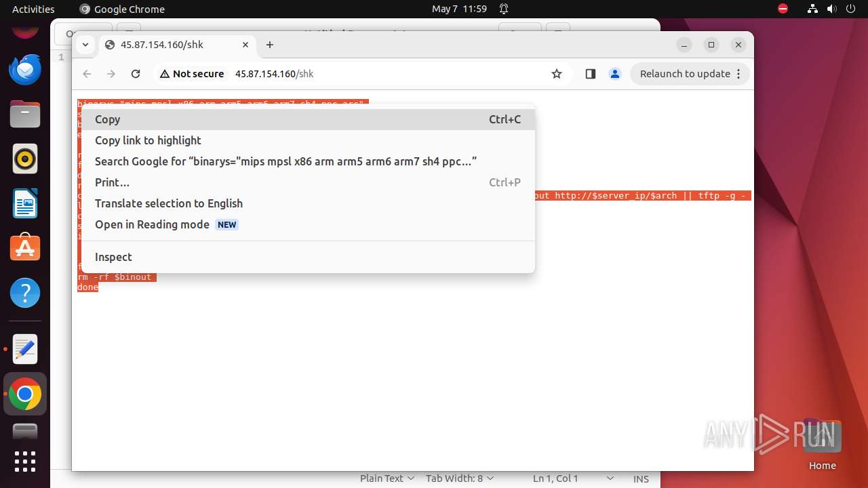This screenshot has height=488, width=868.
Task: Open Chrome's three-dot menu
Action: tap(739, 74)
